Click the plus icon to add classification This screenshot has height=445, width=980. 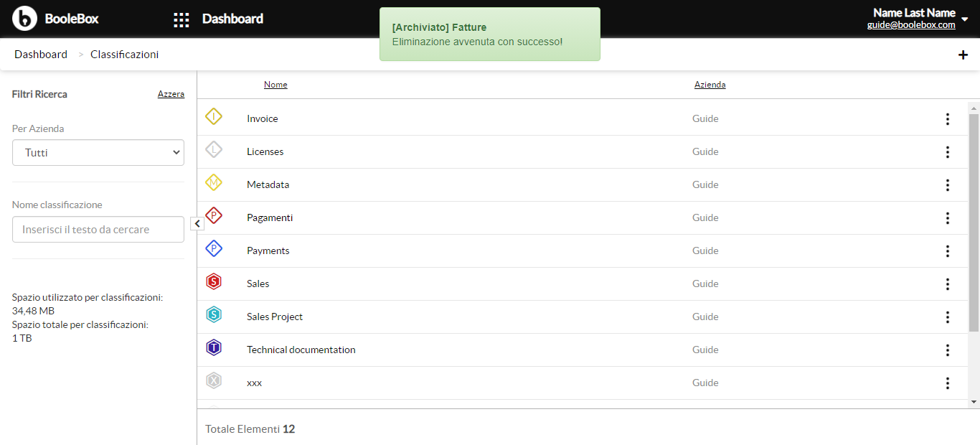(963, 55)
